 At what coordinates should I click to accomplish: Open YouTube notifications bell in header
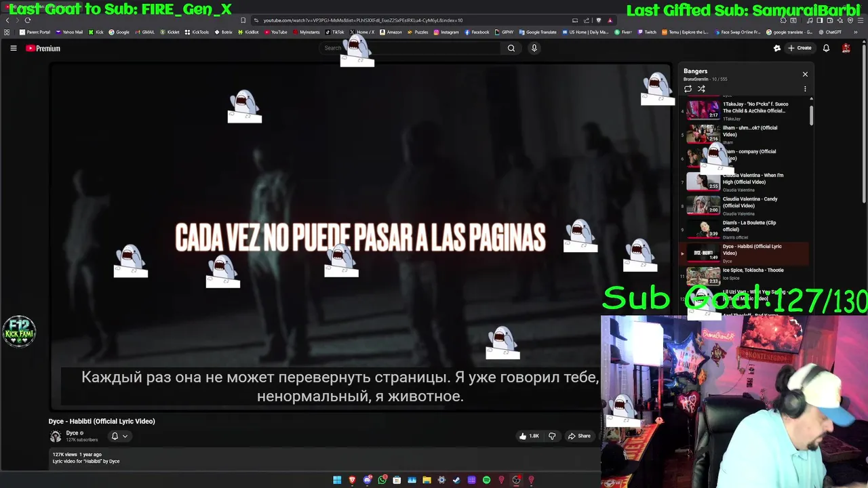pos(826,48)
